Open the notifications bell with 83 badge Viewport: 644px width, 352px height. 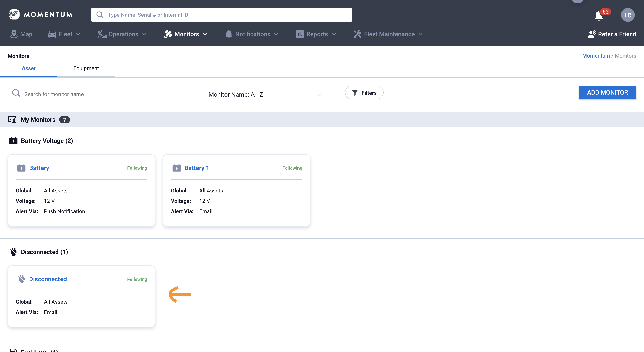[599, 16]
